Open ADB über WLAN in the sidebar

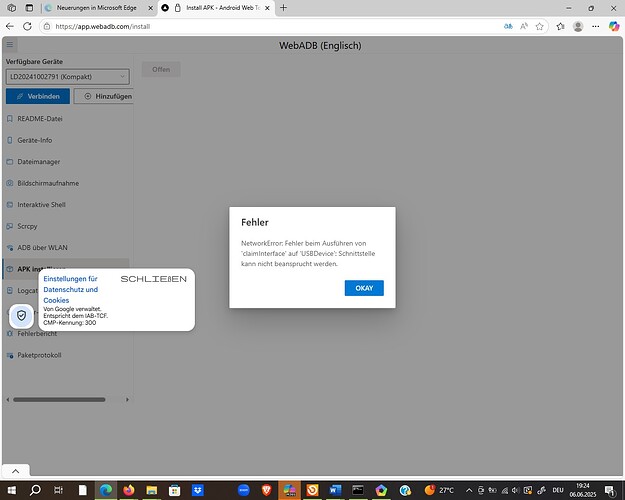pyautogui.click(x=42, y=248)
